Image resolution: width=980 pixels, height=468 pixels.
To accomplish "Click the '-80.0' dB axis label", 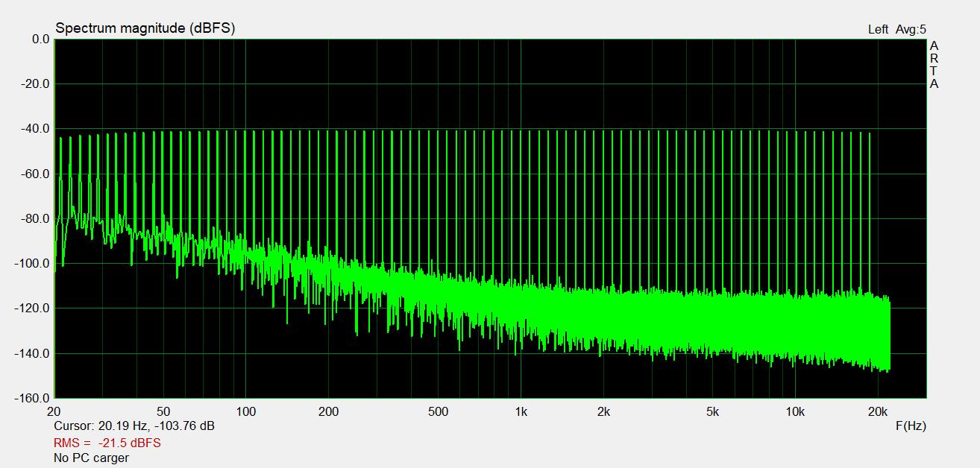I will (x=36, y=218).
